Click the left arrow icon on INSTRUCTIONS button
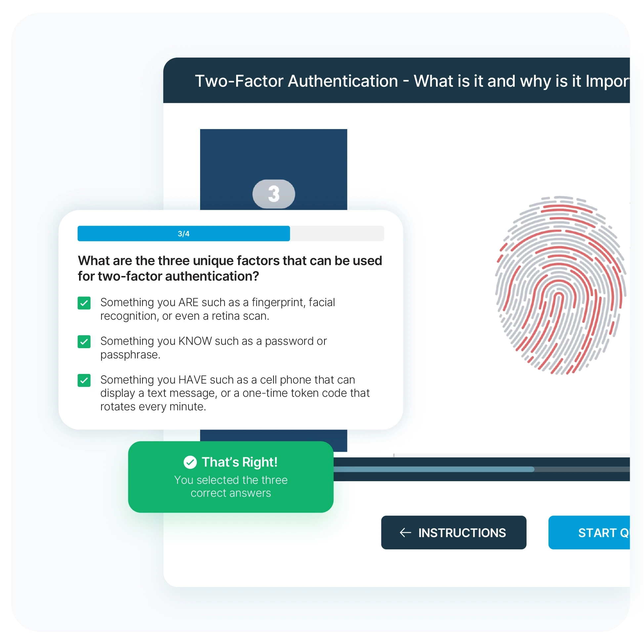The image size is (644, 644). tap(405, 532)
